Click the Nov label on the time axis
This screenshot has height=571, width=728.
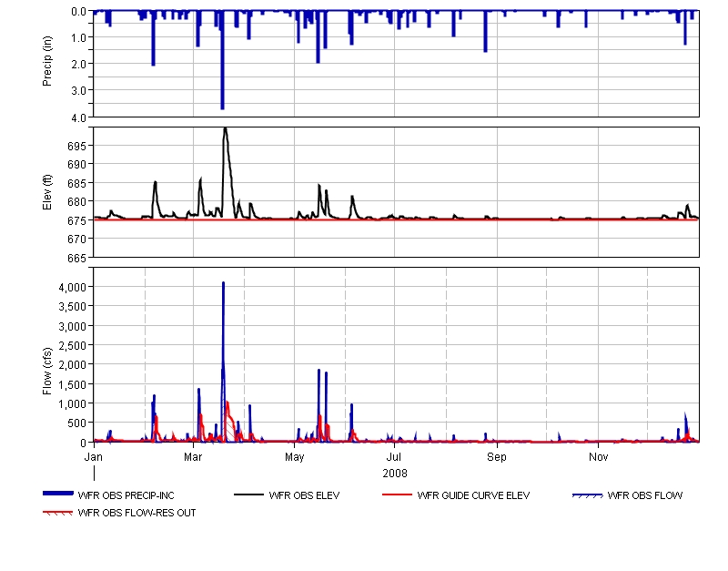click(598, 456)
